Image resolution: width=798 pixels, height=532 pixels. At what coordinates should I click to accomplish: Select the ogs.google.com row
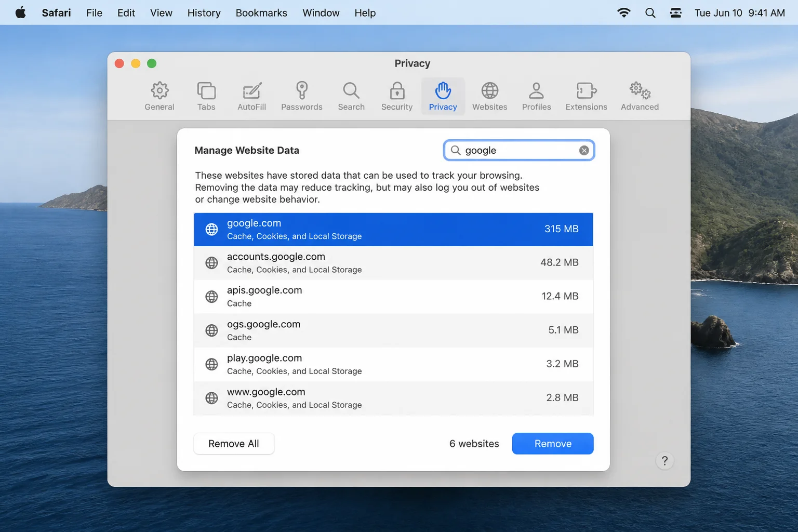click(393, 330)
